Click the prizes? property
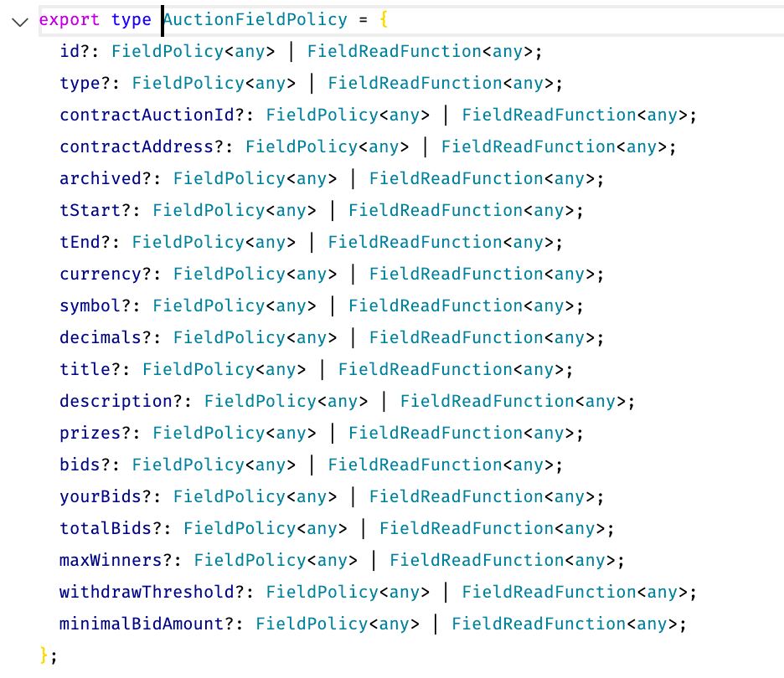 [x=95, y=434]
